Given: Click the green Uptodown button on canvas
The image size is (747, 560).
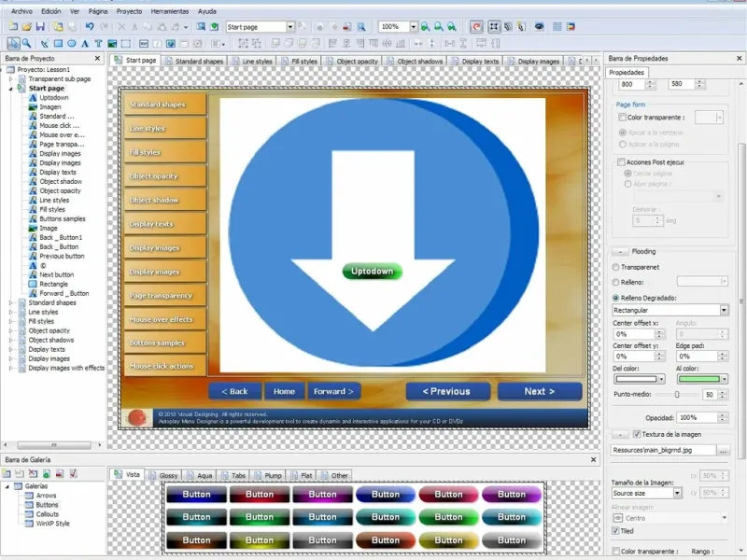Looking at the screenshot, I should [372, 272].
